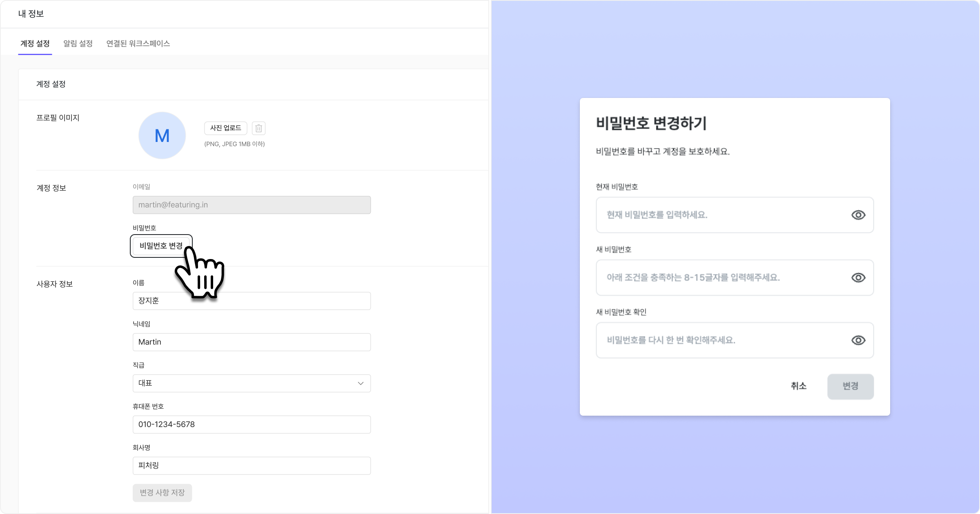Click the 사진 업로드 button

225,128
